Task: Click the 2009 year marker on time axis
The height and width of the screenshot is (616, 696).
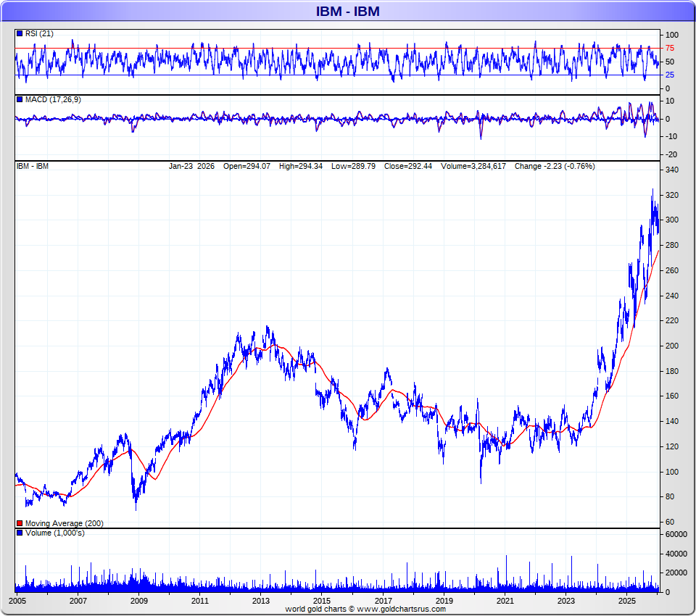Action: (x=139, y=601)
